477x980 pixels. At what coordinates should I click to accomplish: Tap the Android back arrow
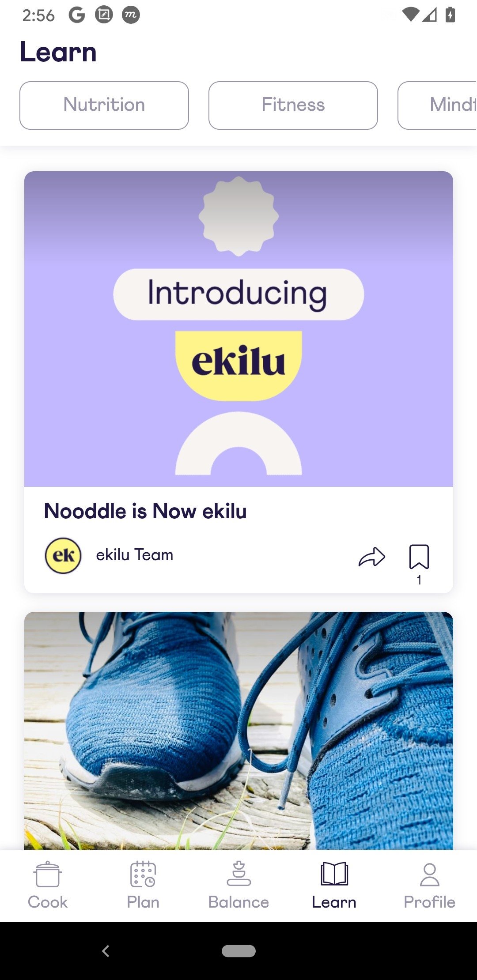(x=106, y=951)
